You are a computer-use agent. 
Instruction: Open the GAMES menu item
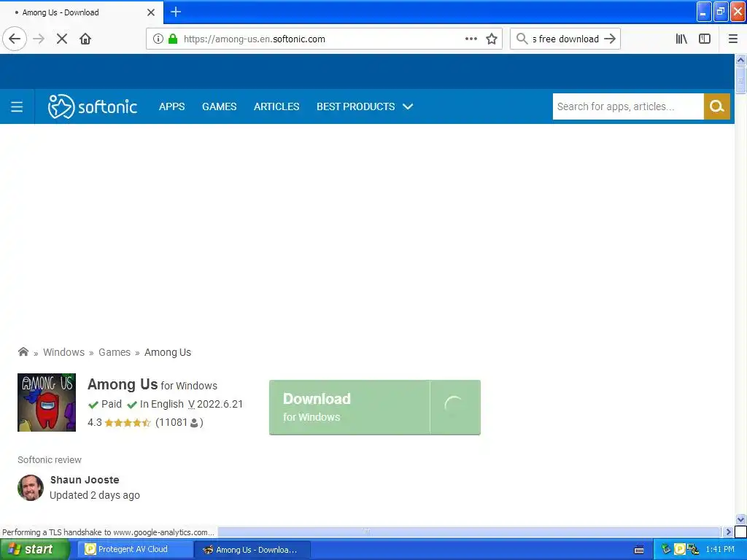[219, 106]
